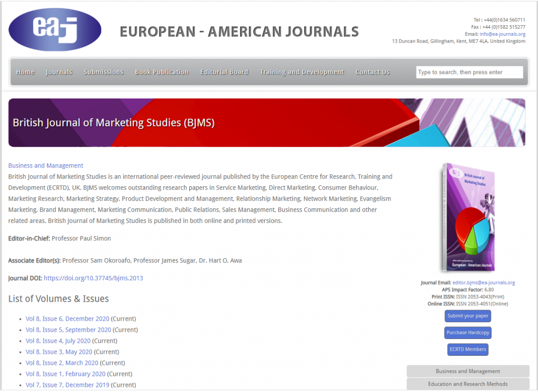538x392 pixels.
Task: Click the Online ISSN 2053-4051 text
Action: click(468, 304)
